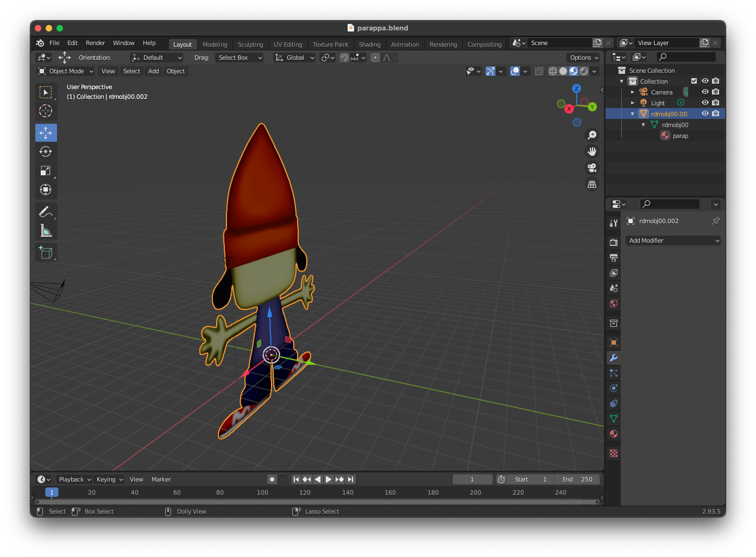Click the outliner search field
This screenshot has height=557, width=756.
(686, 57)
